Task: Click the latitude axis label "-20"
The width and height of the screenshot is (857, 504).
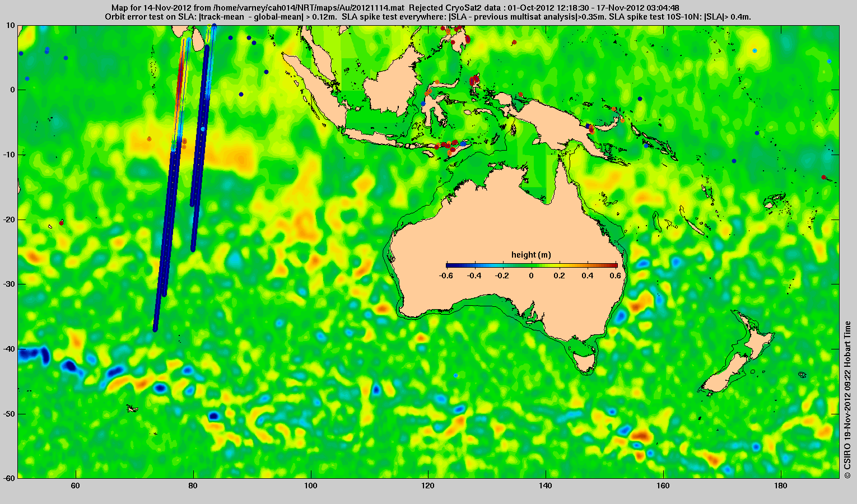Action: (x=9, y=220)
